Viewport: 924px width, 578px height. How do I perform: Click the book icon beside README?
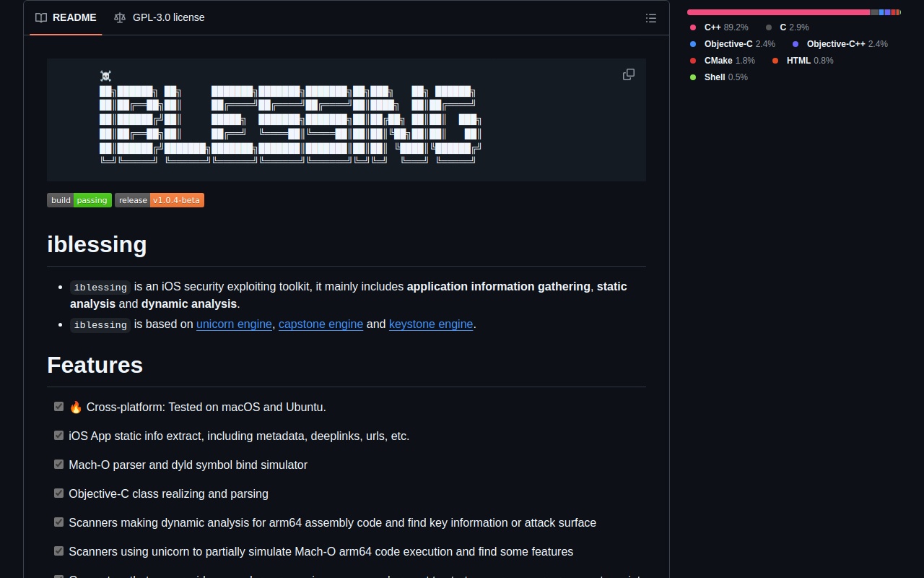[x=41, y=17]
